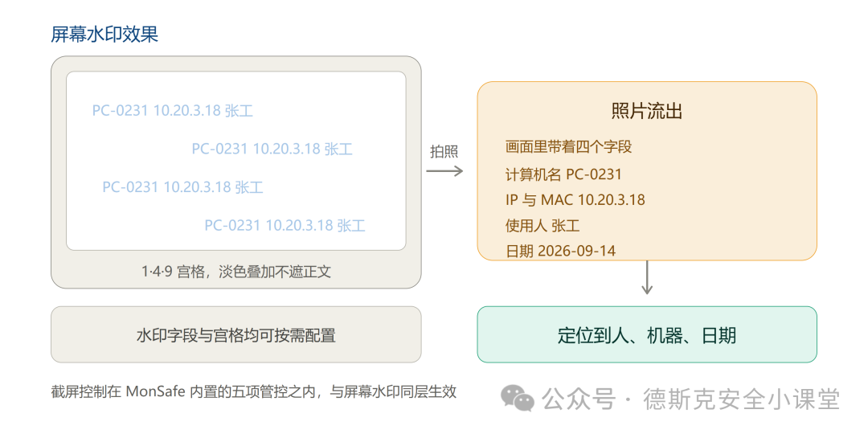Click the second PC-0231 watermark line
This screenshot has height=434, width=868.
point(272,149)
